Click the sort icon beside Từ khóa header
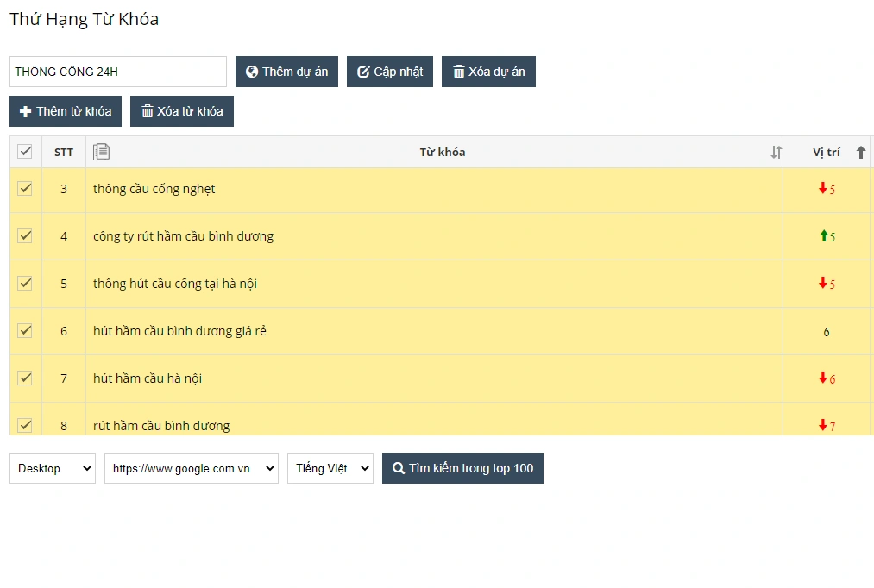 [x=776, y=153]
